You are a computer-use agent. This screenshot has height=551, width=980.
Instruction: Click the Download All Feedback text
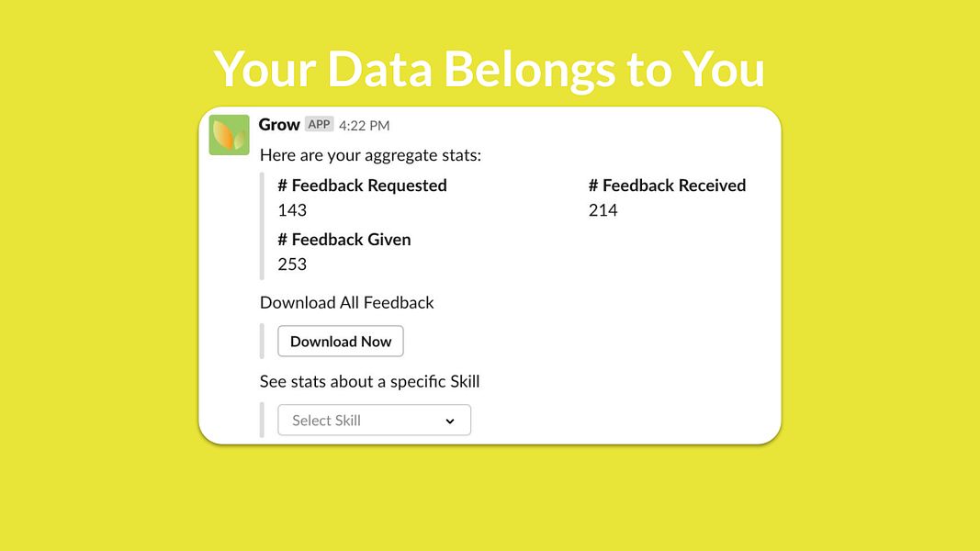click(347, 302)
